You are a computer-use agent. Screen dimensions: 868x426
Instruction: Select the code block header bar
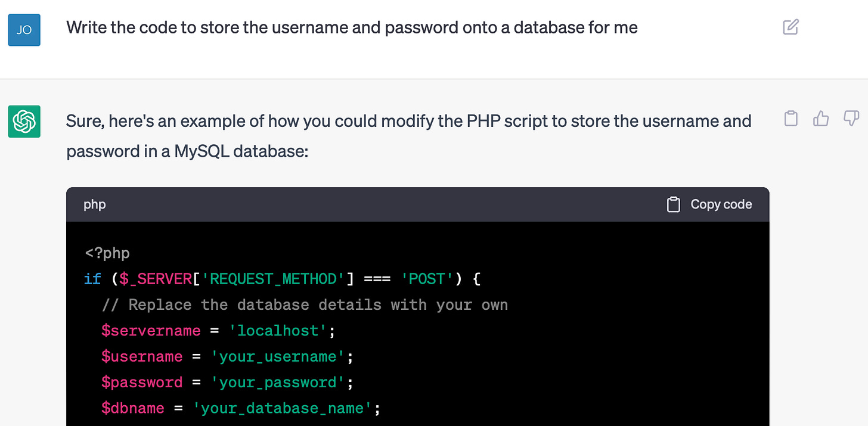tap(417, 204)
